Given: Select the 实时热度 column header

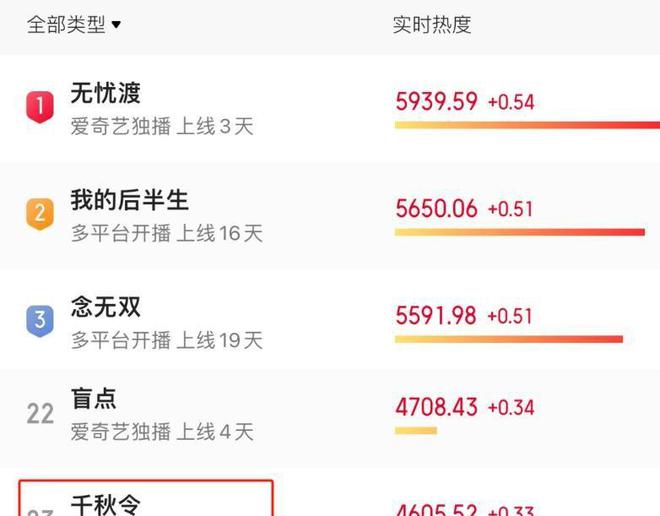Looking at the screenshot, I should 432,24.
